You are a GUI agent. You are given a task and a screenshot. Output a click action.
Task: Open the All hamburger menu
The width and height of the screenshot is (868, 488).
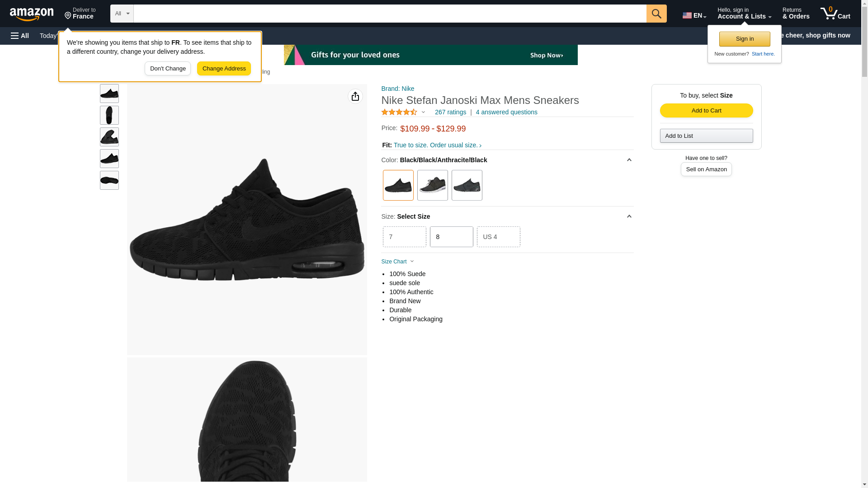pos(20,36)
